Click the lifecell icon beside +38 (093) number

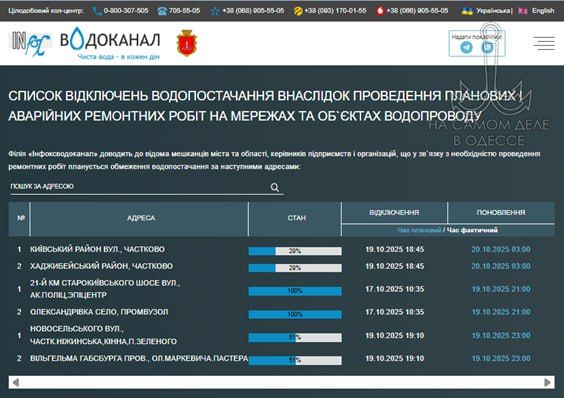click(298, 11)
